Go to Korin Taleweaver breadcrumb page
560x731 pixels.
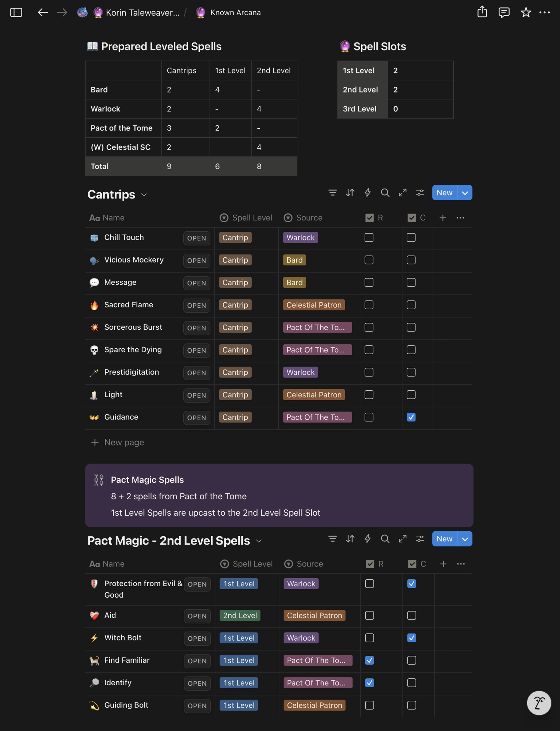(142, 12)
